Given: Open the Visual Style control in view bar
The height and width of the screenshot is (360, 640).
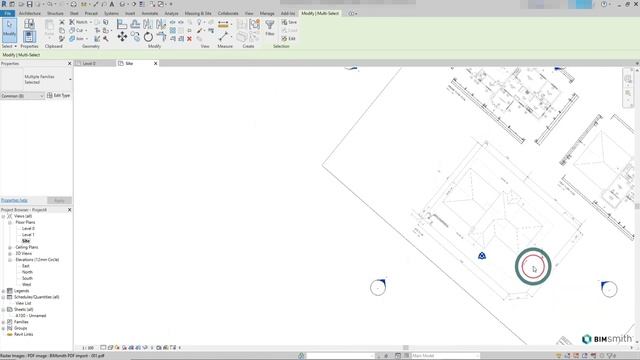Looking at the screenshot, I should [110, 348].
